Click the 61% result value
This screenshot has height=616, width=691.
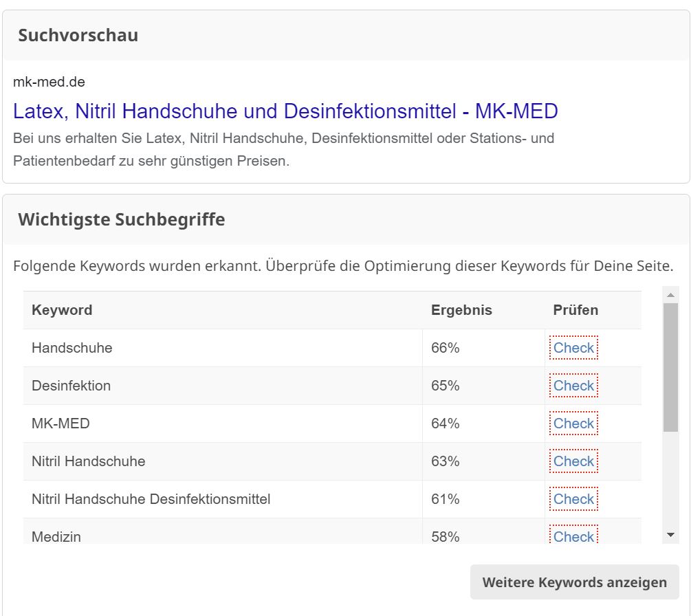(x=445, y=499)
